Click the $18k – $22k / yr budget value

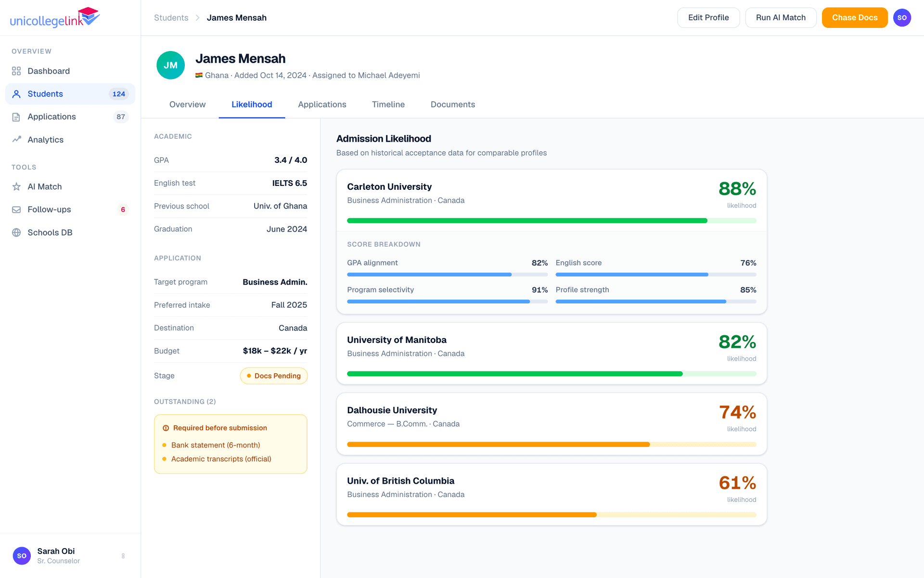[x=275, y=351]
